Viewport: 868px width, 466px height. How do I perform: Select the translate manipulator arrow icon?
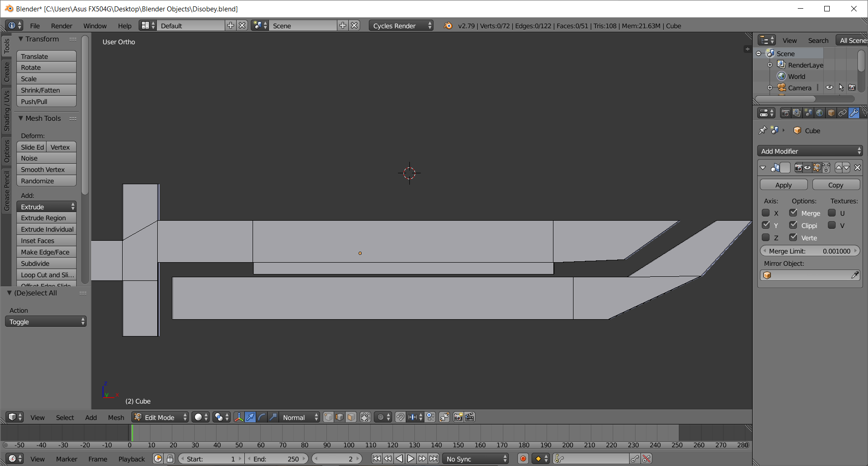tap(250, 417)
